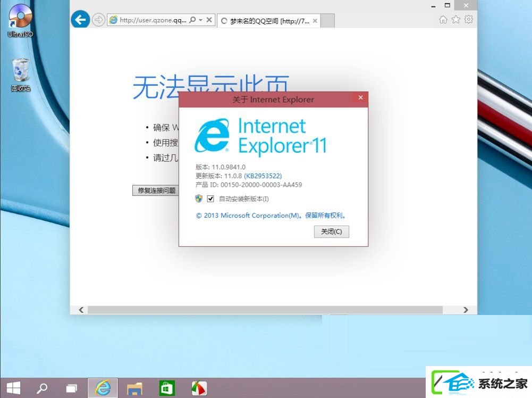The width and height of the screenshot is (532, 398).
Task: Click the 版本: 11.0.9841.0 text
Action: click(x=220, y=167)
